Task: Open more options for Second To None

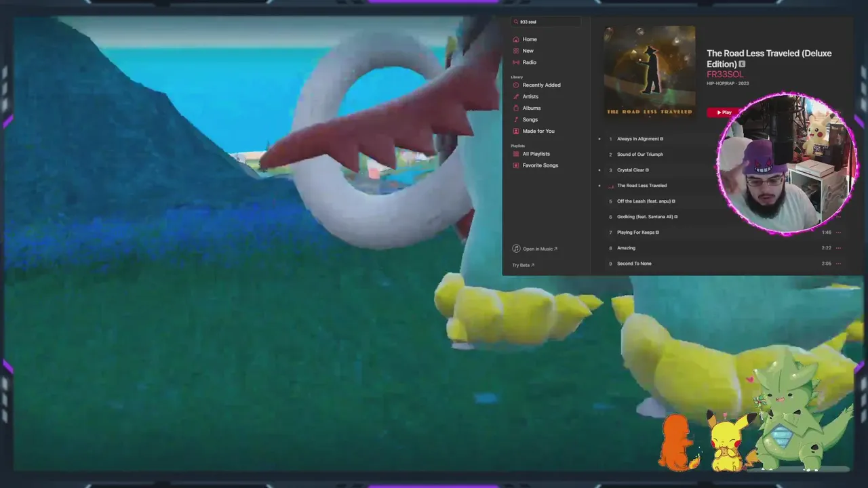Action: [x=838, y=264]
